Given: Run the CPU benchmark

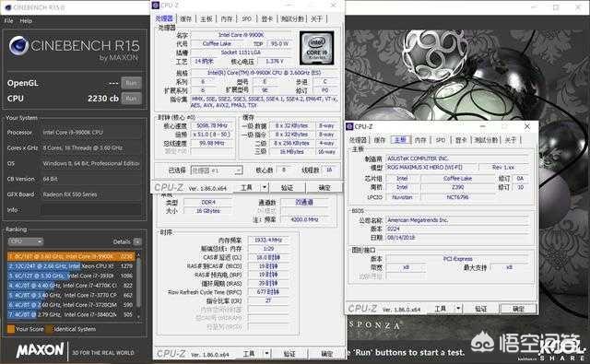Looking at the screenshot, I should coord(131,99).
